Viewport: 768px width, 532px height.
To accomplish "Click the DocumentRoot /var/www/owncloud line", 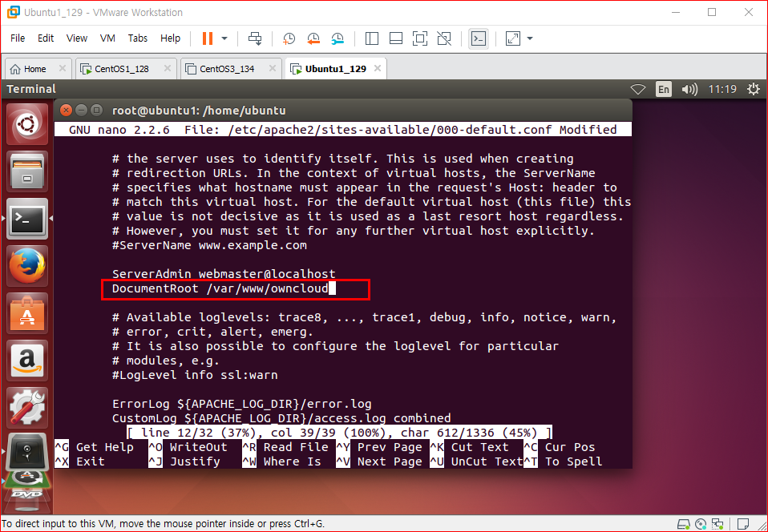I will (x=220, y=288).
